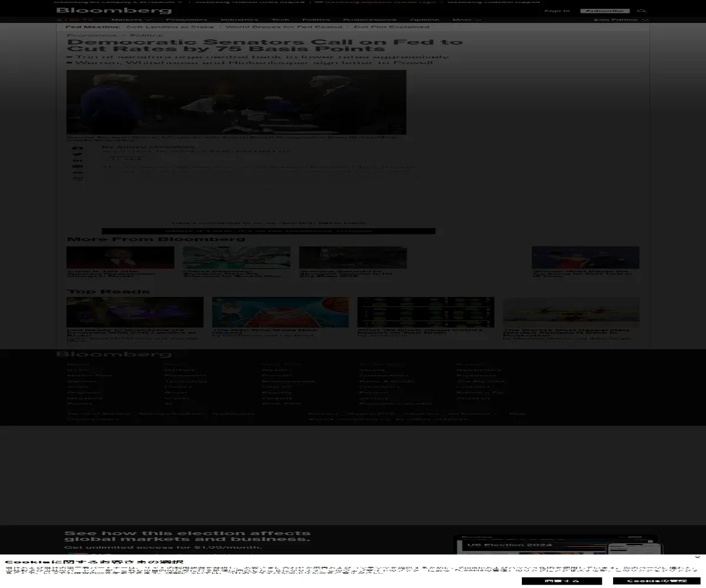The height and width of the screenshot is (588, 706).
Task: Open the Covid impact story image in Top Reads
Action: [425, 312]
